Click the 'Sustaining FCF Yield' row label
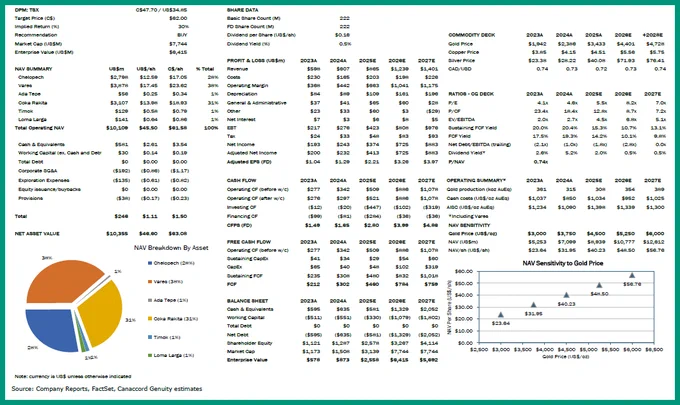 coord(473,128)
